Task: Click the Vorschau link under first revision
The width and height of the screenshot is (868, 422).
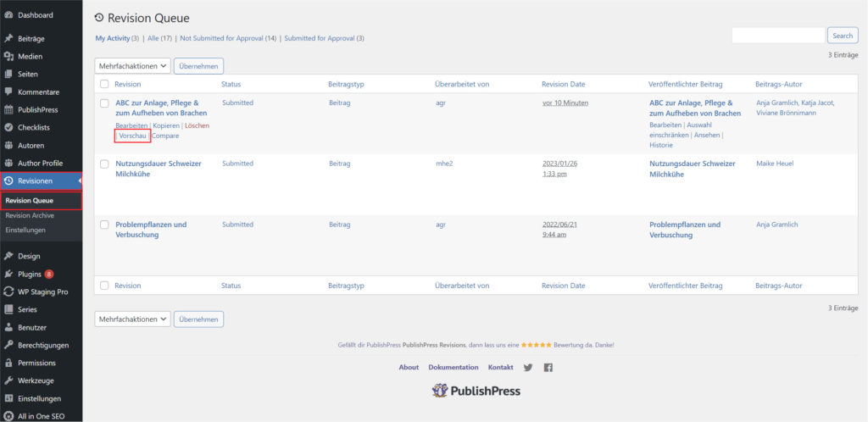Action: point(133,136)
